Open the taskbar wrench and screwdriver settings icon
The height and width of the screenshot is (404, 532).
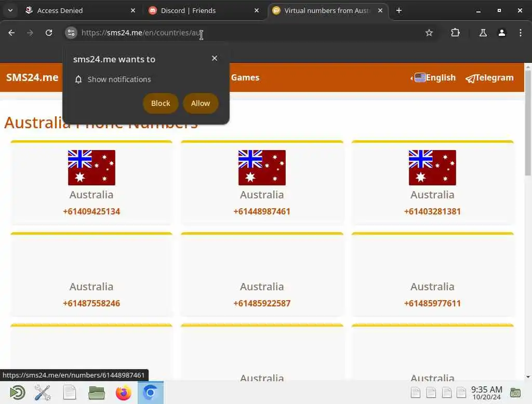pos(43,393)
